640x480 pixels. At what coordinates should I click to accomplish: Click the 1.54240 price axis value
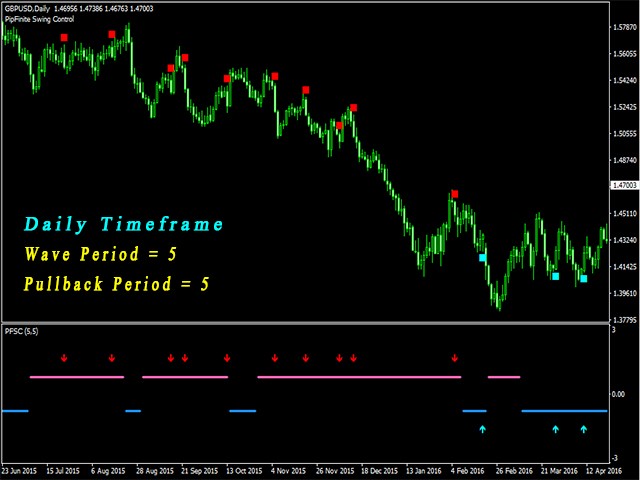click(x=625, y=80)
